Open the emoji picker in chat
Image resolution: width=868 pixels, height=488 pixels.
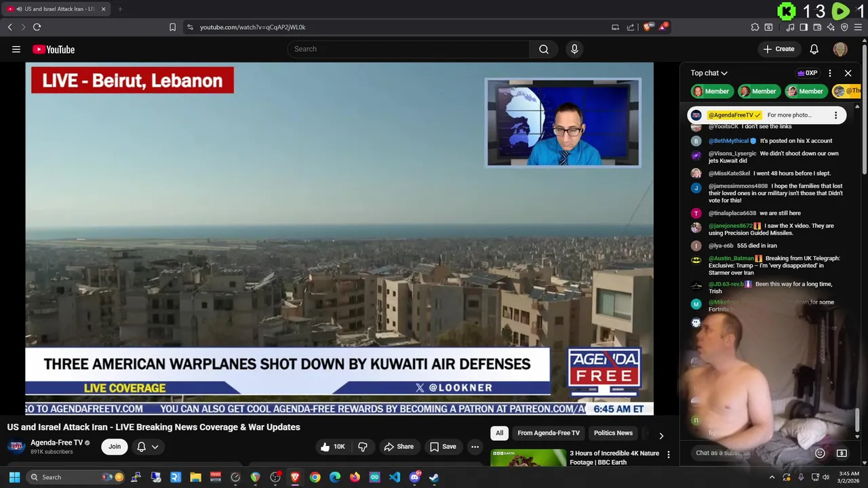pyautogui.click(x=820, y=453)
